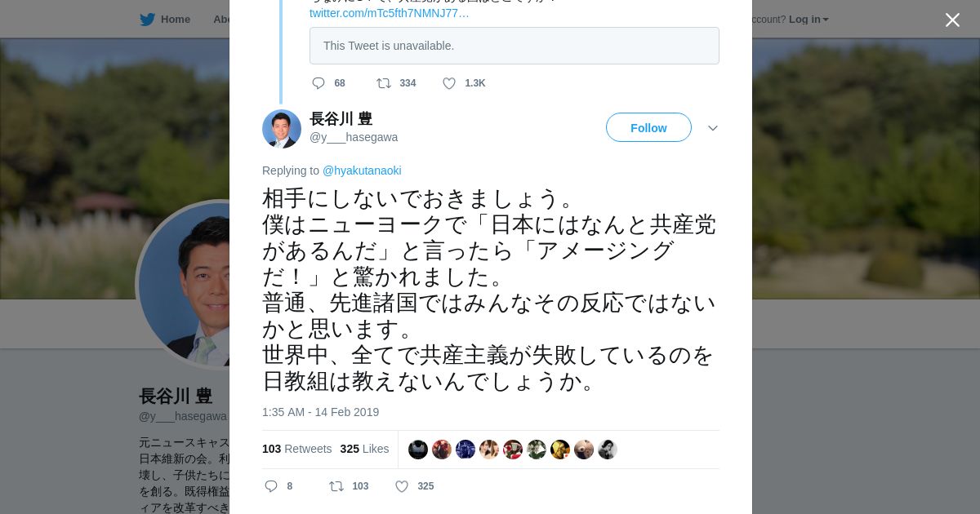Image resolution: width=980 pixels, height=514 pixels.
Task: Click the reply icon under the main tweet
Action: 272,486
